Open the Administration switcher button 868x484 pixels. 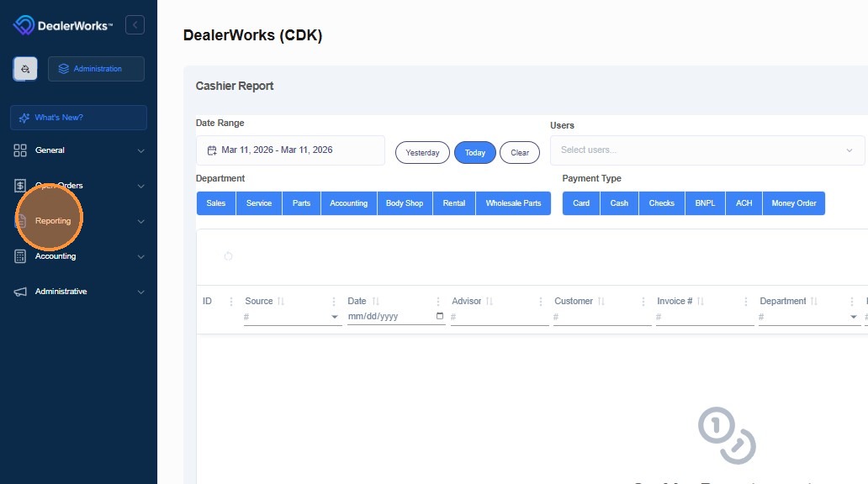(x=97, y=69)
